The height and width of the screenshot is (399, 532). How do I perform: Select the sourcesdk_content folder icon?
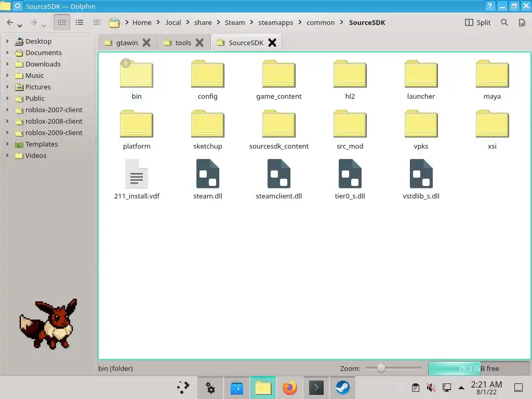click(279, 124)
